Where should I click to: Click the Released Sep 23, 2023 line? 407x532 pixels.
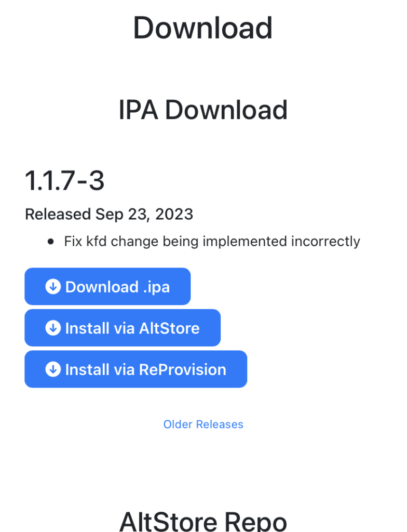point(109,214)
